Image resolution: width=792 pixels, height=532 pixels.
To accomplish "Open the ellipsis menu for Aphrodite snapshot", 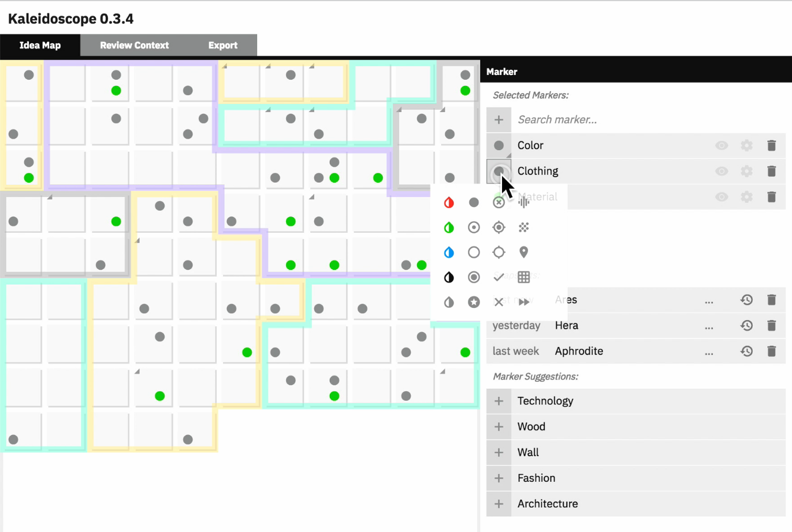I will point(709,352).
